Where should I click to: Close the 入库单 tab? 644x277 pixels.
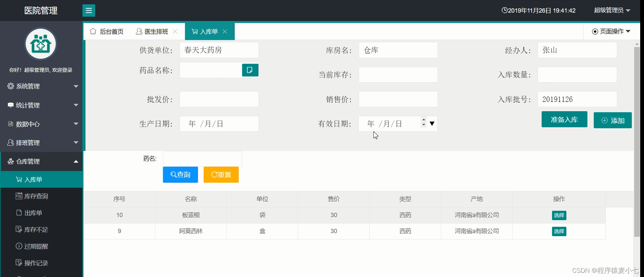click(x=225, y=32)
